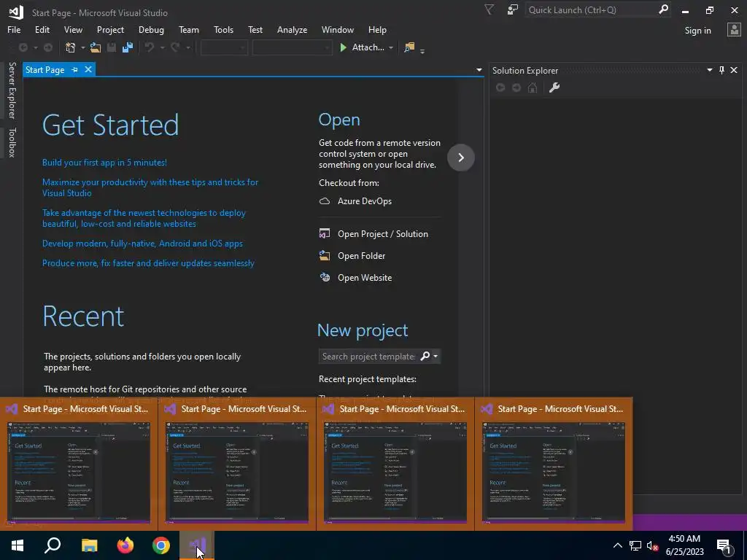The image size is (747, 560).
Task: Click the Attach to process play button
Action: pyautogui.click(x=343, y=47)
